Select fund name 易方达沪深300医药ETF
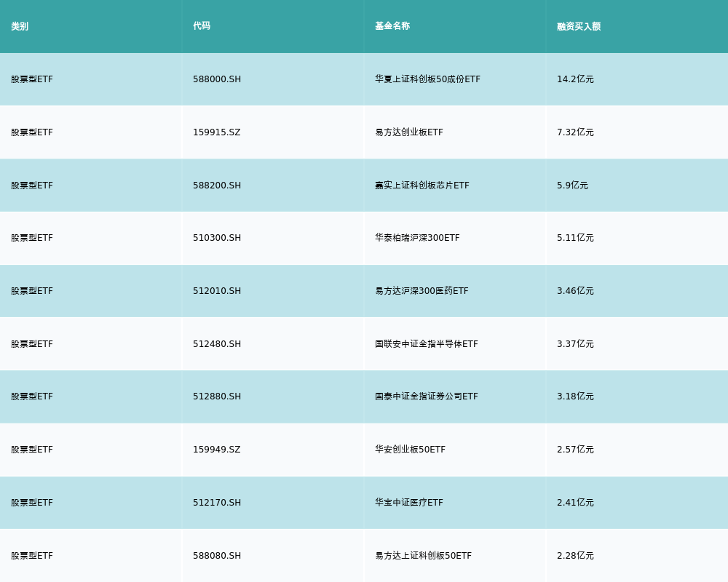728x582 pixels. click(x=422, y=291)
